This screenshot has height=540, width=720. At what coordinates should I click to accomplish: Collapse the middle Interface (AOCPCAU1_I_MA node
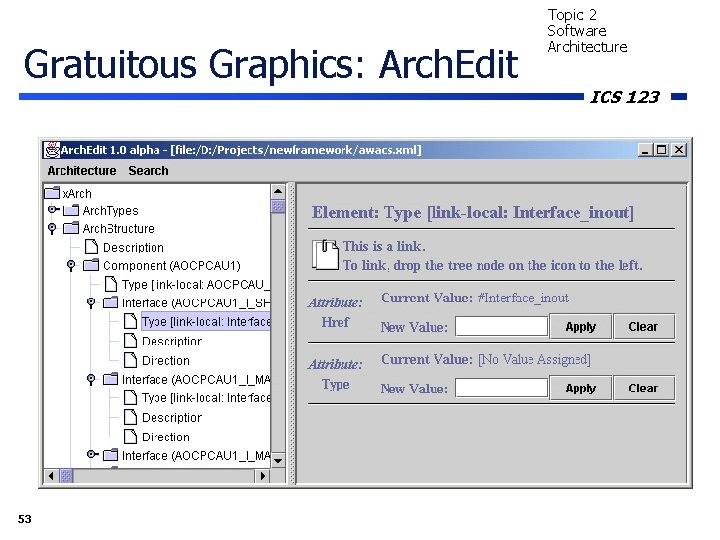pyautogui.click(x=91, y=379)
